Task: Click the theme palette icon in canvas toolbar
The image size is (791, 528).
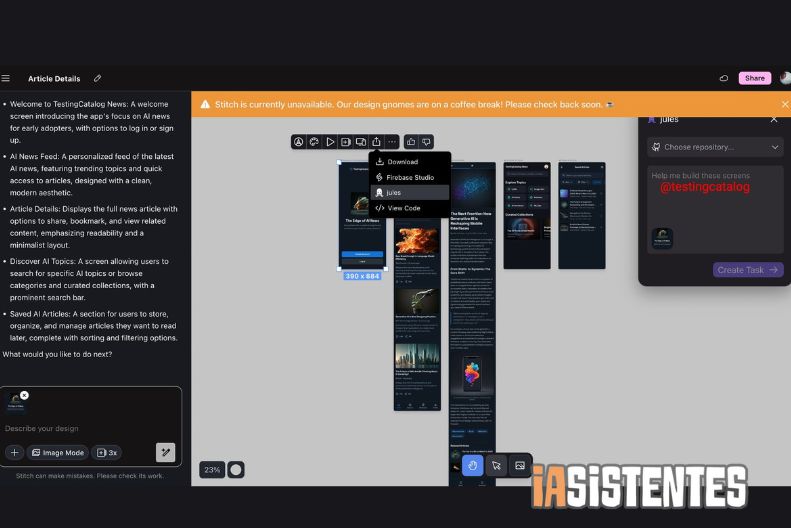Action: pyautogui.click(x=314, y=142)
